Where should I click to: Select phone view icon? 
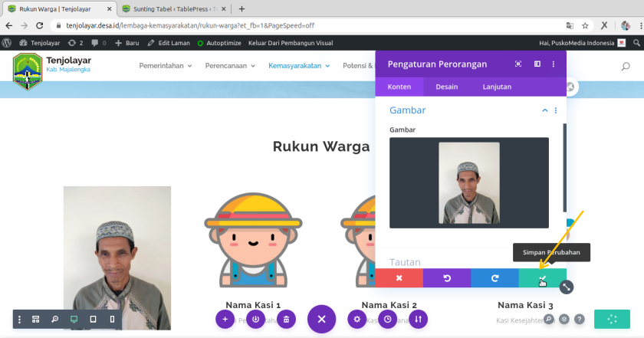point(112,319)
